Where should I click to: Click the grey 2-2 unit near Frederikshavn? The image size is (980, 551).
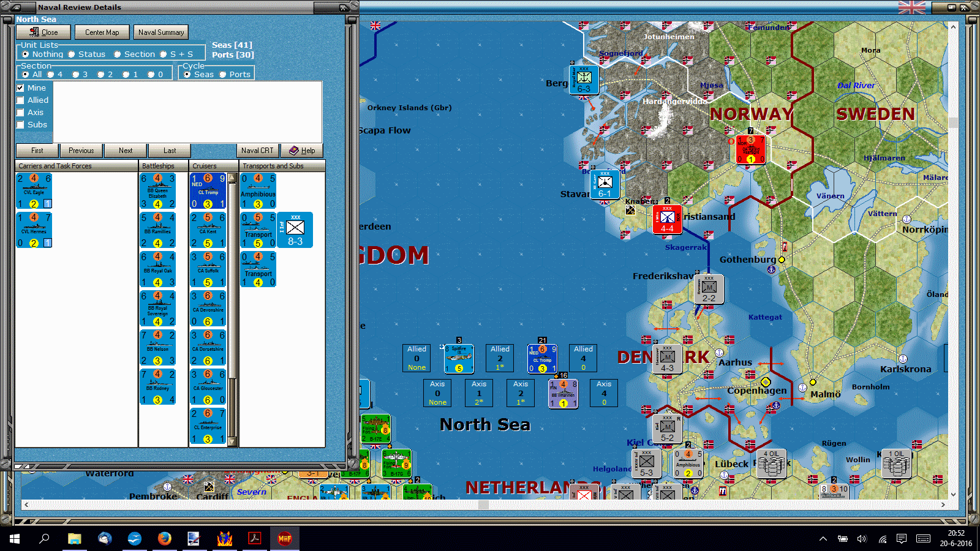point(709,289)
